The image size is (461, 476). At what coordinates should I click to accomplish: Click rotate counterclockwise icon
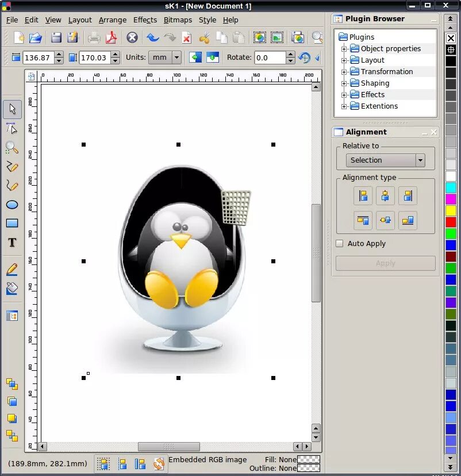(304, 57)
